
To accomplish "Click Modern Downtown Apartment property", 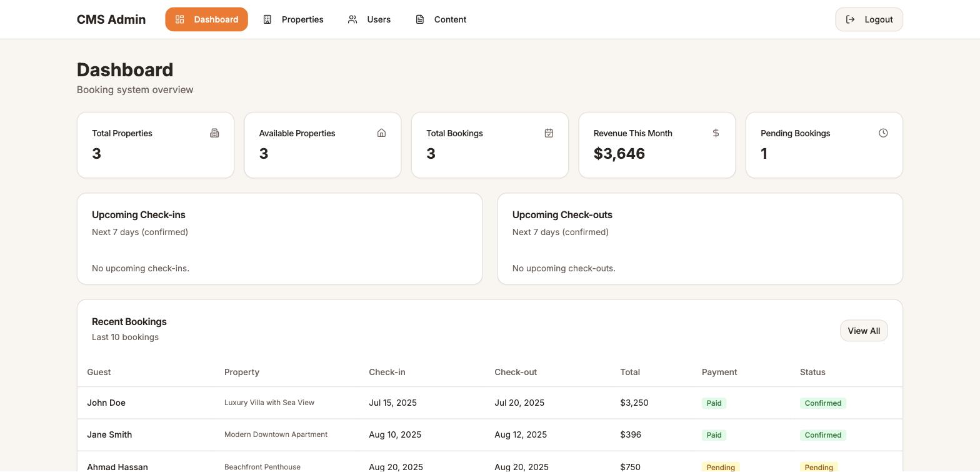I will (276, 434).
